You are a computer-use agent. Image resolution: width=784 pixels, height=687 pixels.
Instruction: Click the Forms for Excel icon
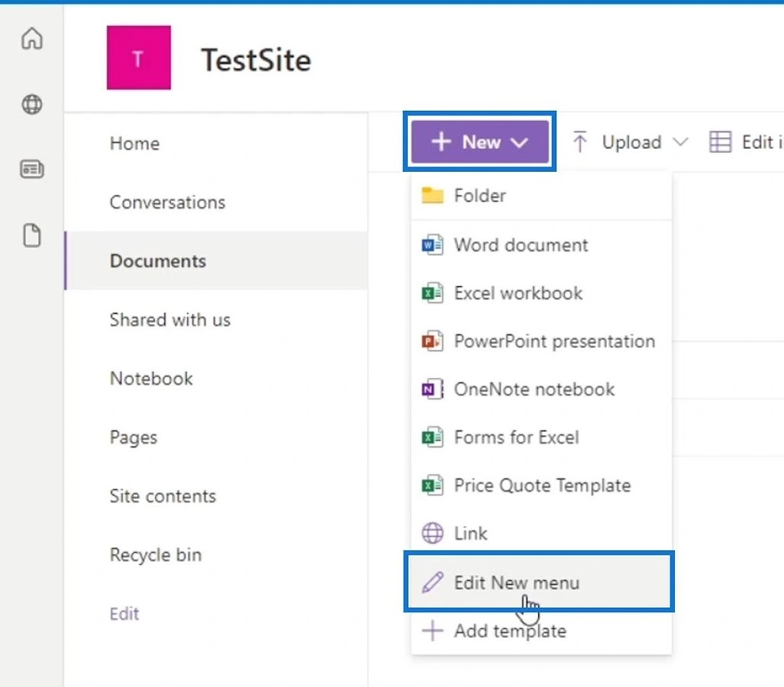(432, 437)
